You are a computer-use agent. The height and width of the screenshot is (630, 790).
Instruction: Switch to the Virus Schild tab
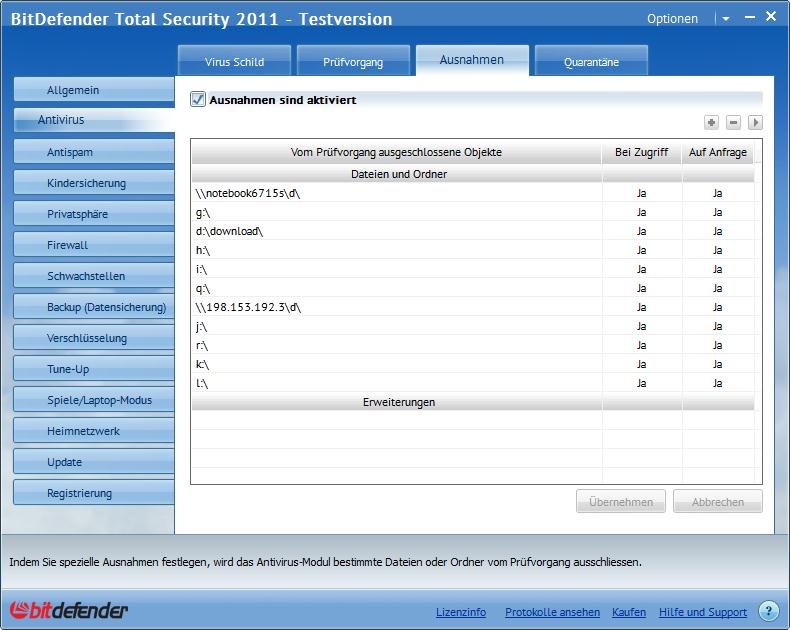[x=234, y=61]
